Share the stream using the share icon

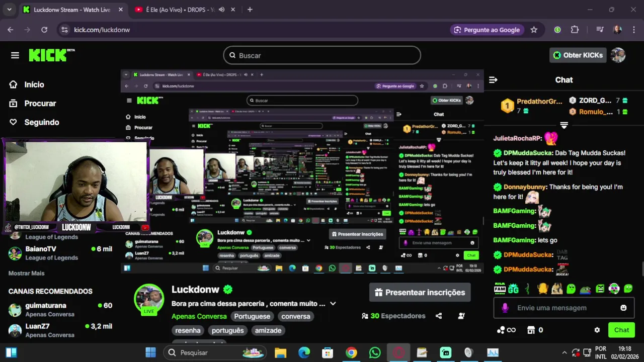(x=439, y=316)
